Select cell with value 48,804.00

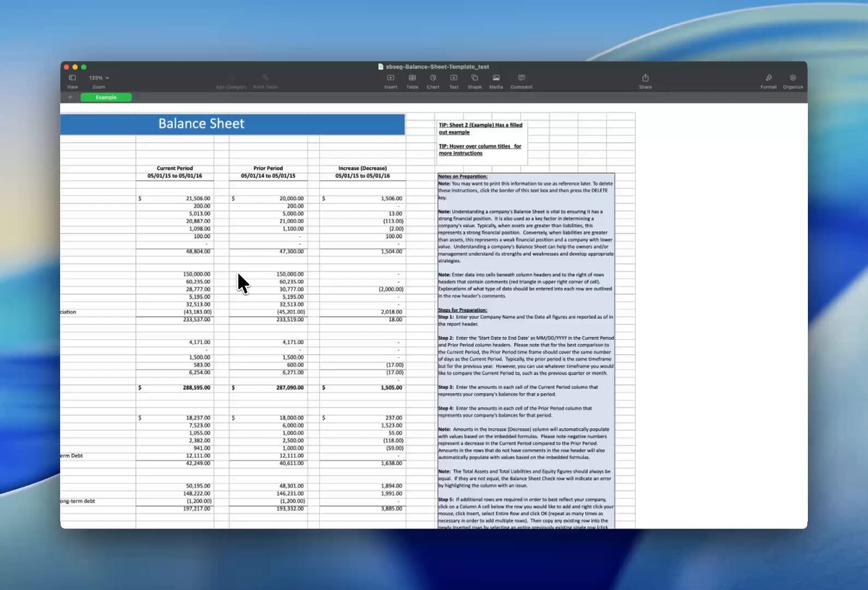pos(197,252)
